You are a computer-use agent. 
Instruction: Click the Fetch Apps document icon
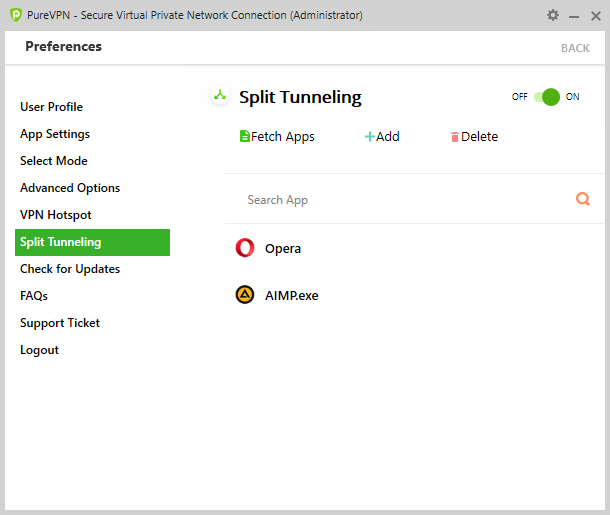coord(245,137)
